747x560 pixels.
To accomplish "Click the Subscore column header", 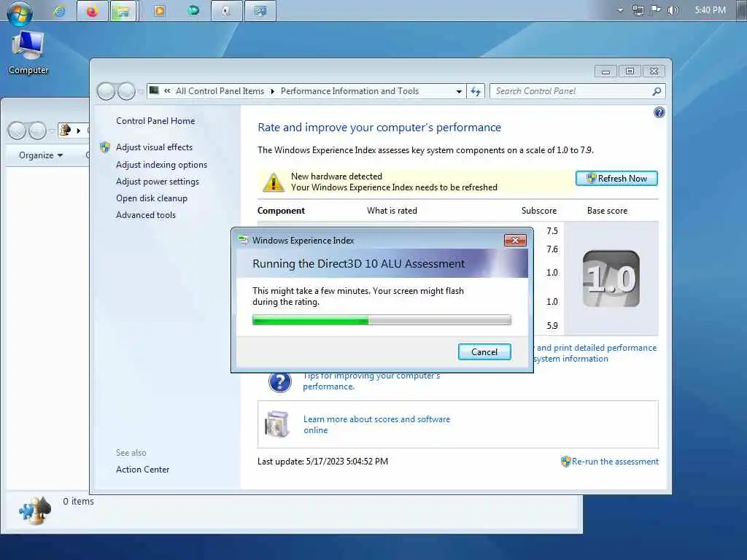I will coord(539,211).
